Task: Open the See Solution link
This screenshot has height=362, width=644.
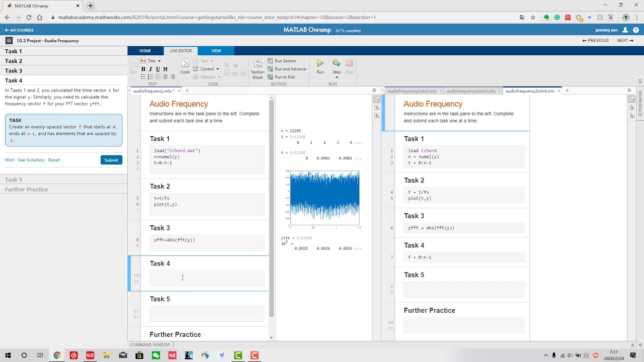Action: (31, 160)
